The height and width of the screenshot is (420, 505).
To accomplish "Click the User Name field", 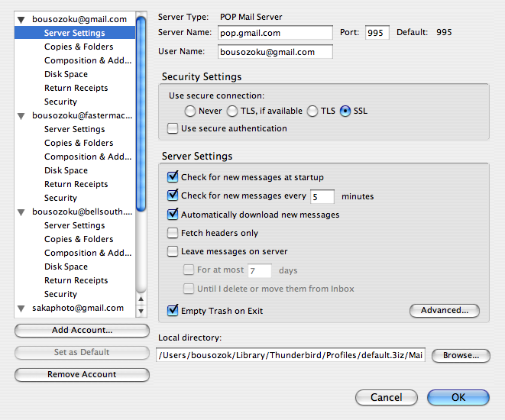I will [x=275, y=52].
